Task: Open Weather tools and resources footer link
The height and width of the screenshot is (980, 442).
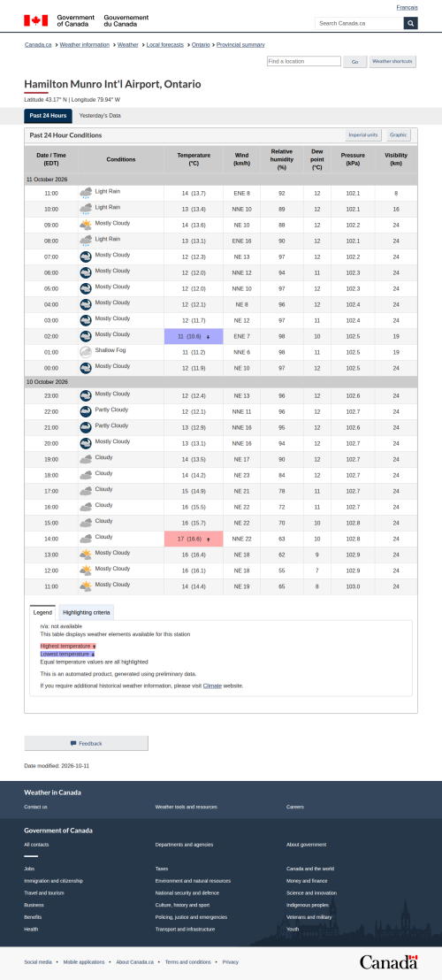Action: [186, 807]
